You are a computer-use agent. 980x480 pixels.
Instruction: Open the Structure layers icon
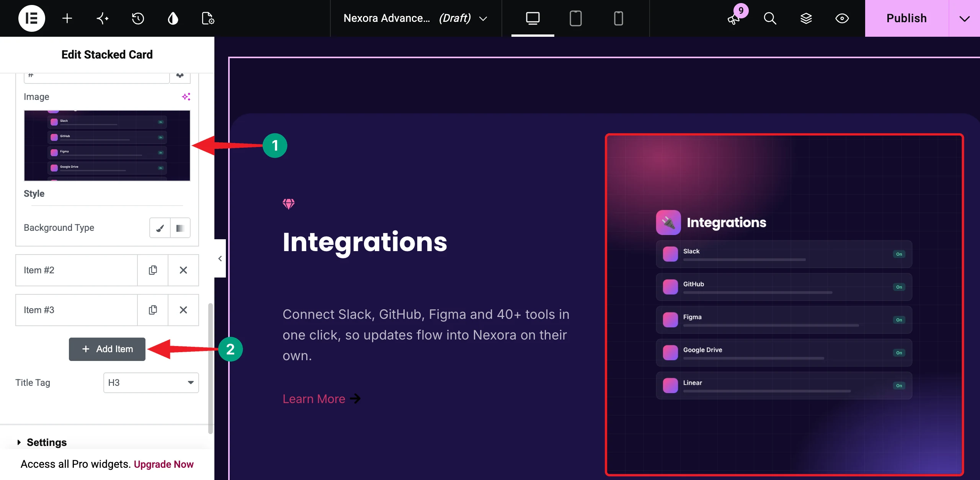point(806,18)
